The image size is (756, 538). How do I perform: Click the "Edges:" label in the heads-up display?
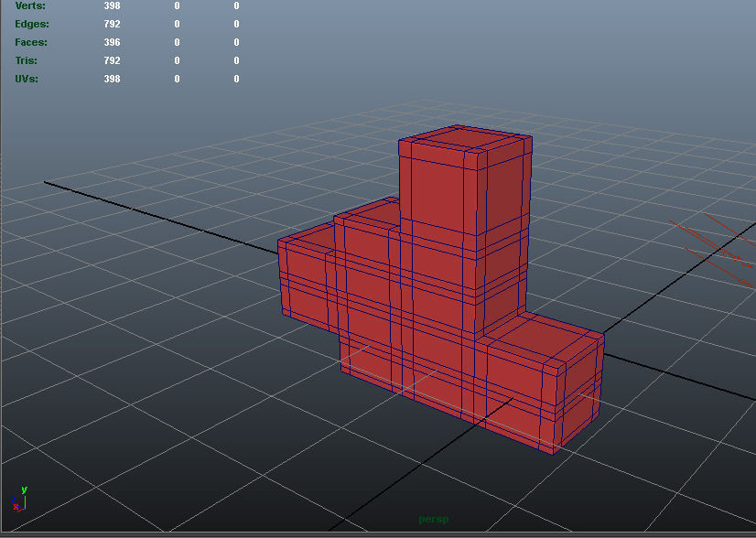coord(32,24)
